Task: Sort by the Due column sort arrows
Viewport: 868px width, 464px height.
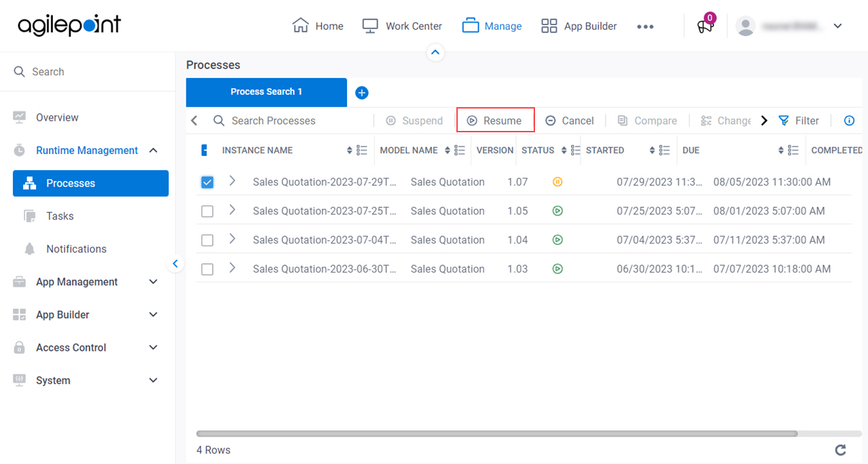Action: [x=781, y=151]
